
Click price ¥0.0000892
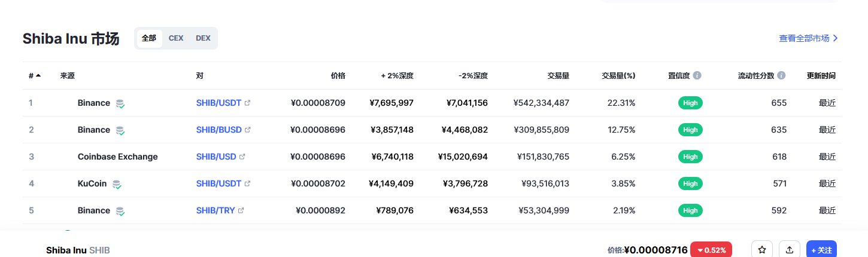tap(321, 210)
